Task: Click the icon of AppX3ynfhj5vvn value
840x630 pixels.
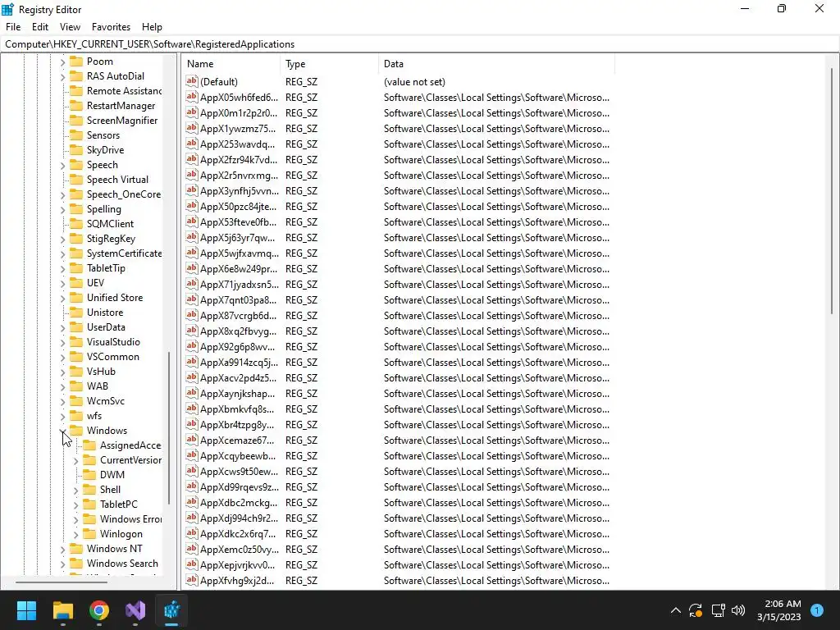Action: click(192, 190)
